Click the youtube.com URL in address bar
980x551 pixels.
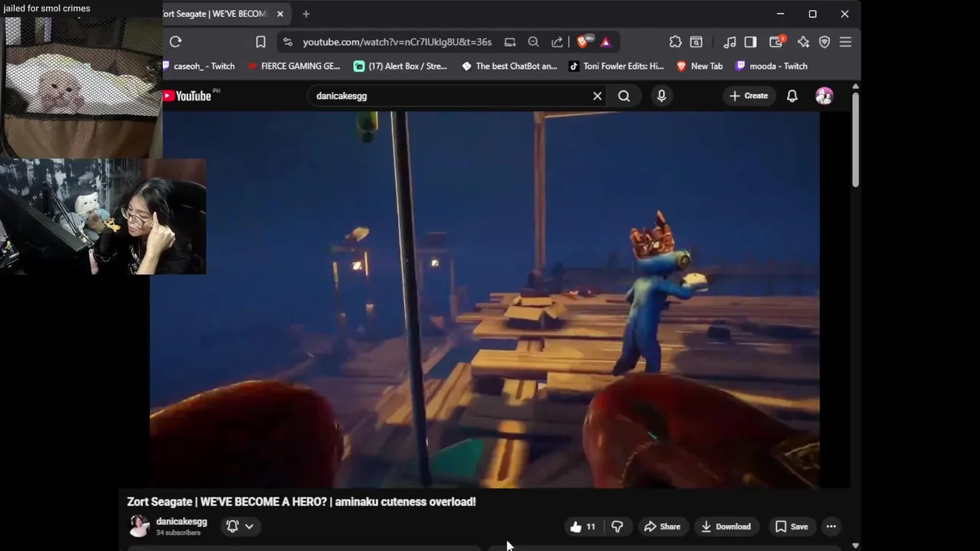click(397, 42)
